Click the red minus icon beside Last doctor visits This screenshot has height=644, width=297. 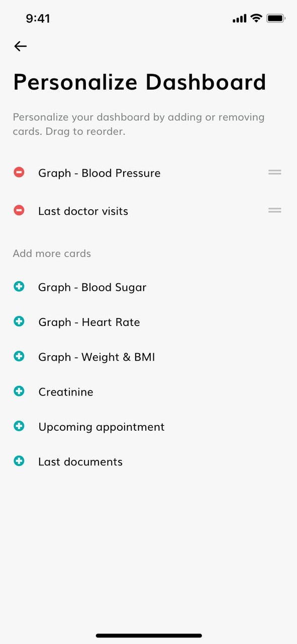19,210
